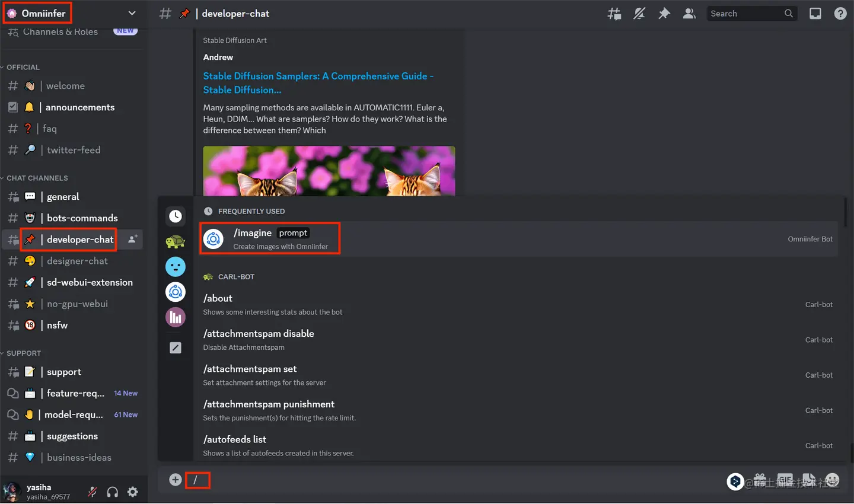Click the Omniinfer server logo icon
Image resolution: width=854 pixels, height=504 pixels.
pos(12,13)
